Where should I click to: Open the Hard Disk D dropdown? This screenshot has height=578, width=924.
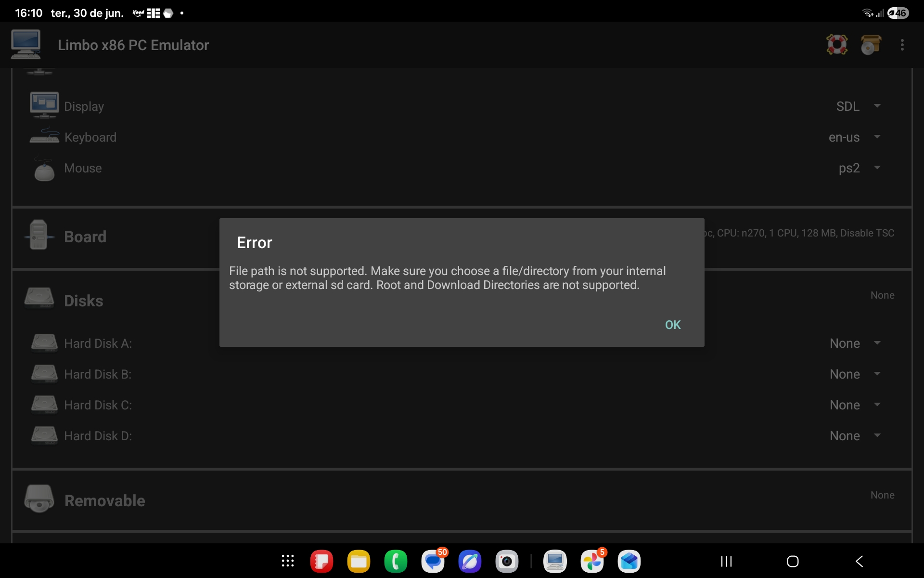(855, 436)
